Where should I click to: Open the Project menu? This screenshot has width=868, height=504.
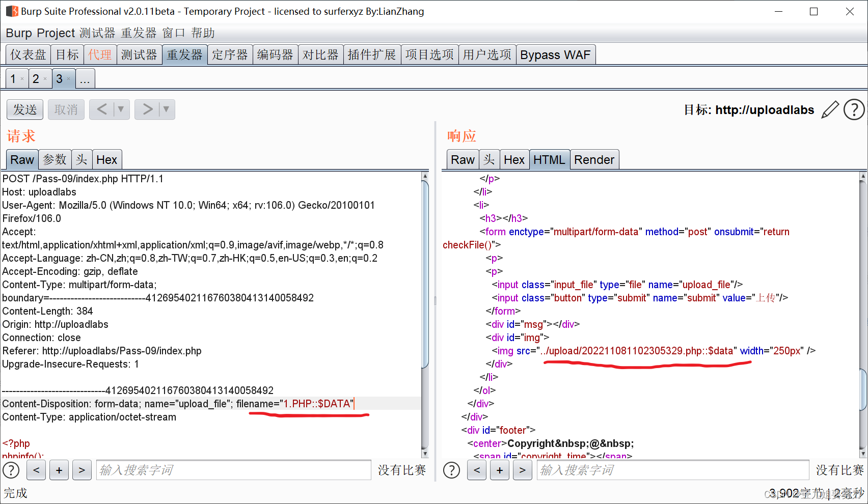pyautogui.click(x=56, y=33)
